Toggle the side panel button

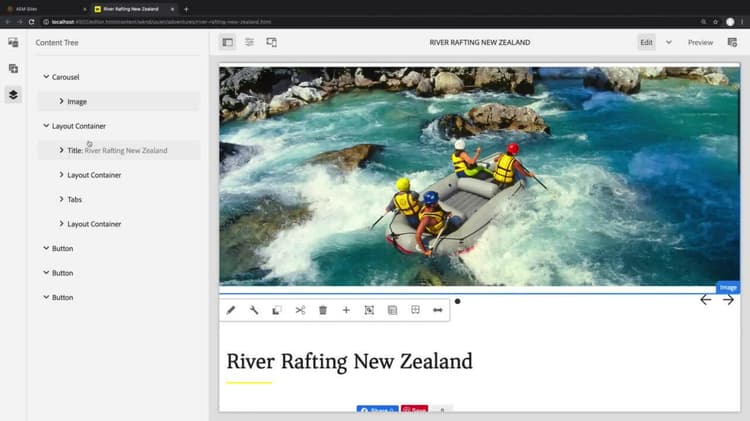(228, 43)
